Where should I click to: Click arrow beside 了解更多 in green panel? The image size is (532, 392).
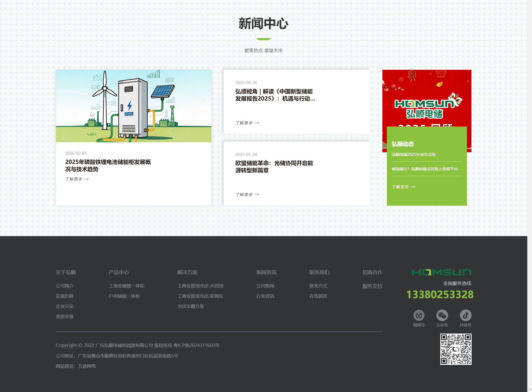(413, 187)
